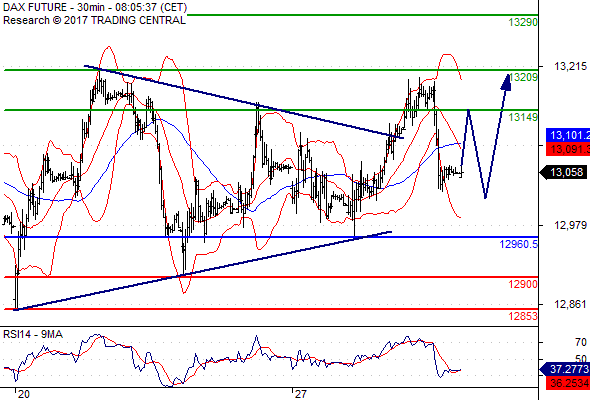Click the DAX FUTURE 30min chart title
This screenshot has height=400, width=590.
pyautogui.click(x=95, y=7)
